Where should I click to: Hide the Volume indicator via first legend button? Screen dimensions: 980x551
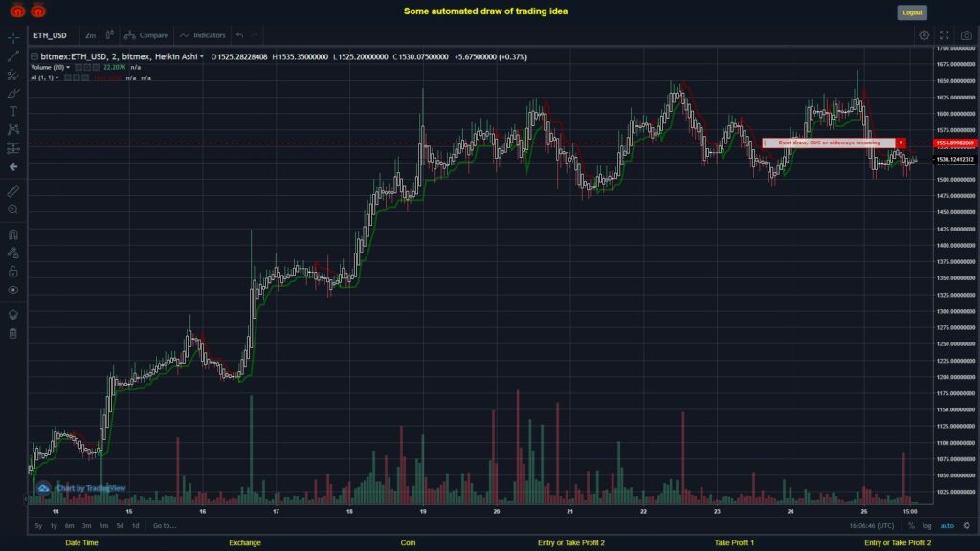click(78, 68)
